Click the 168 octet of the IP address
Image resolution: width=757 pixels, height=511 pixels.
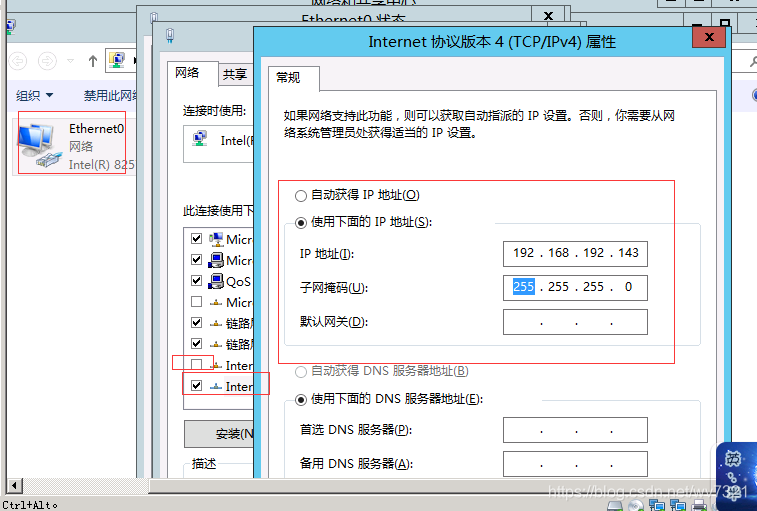[559, 253]
